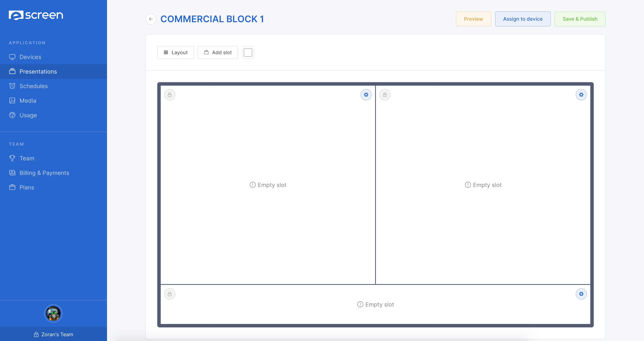Click Schedules clock icon in sidebar
The width and height of the screenshot is (644, 341).
[x=12, y=86]
